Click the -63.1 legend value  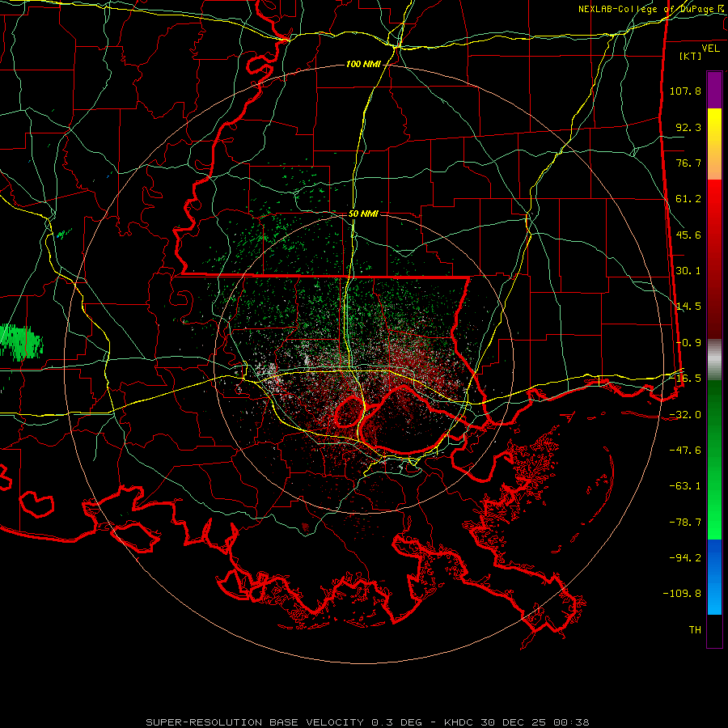(x=685, y=486)
